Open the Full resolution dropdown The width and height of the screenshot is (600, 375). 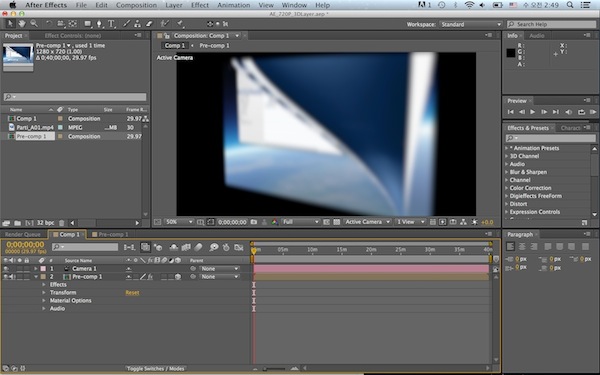[x=300, y=222]
